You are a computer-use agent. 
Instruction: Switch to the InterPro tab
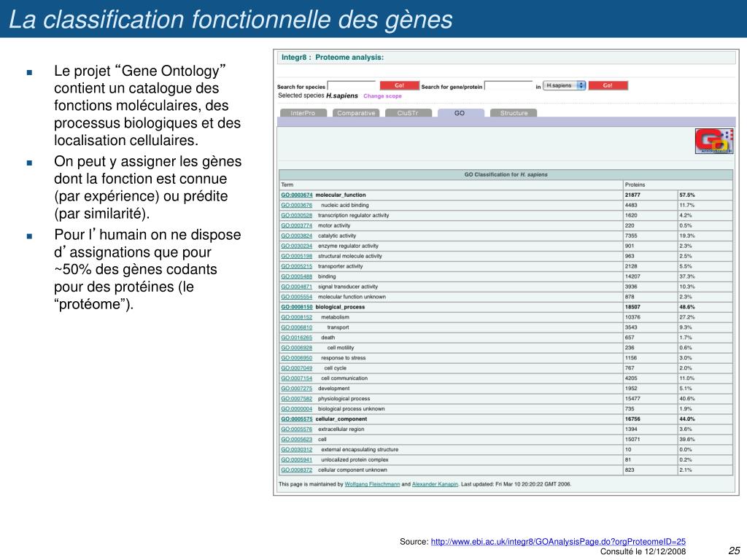pos(303,113)
